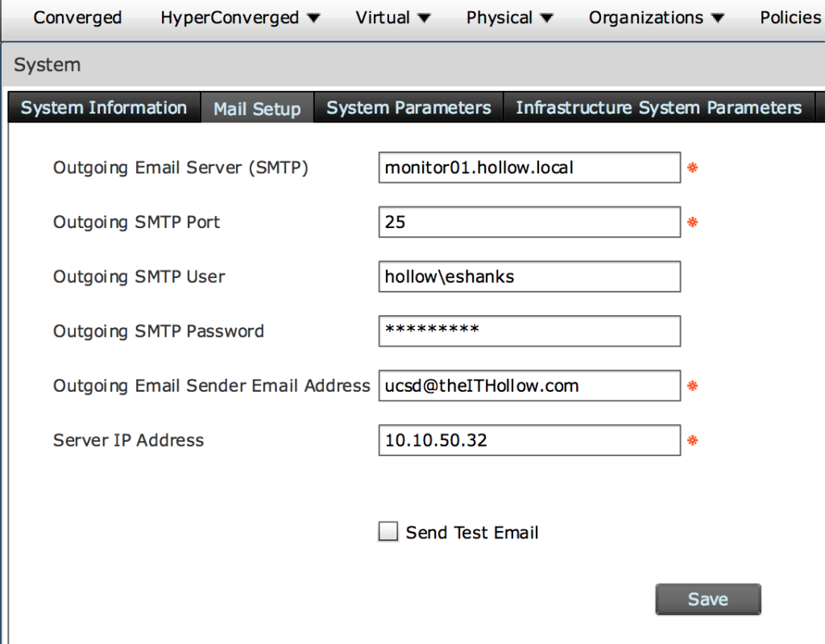
Task: Open the Converged menu
Action: click(x=77, y=18)
